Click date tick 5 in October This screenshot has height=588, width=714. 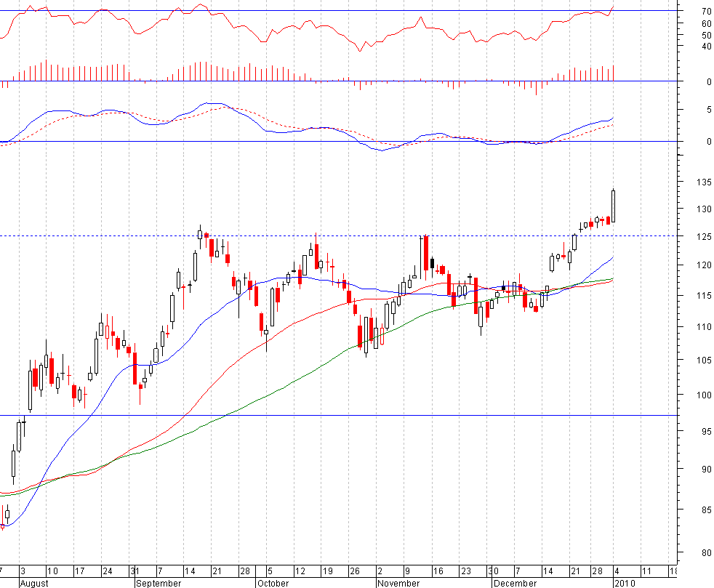270,571
